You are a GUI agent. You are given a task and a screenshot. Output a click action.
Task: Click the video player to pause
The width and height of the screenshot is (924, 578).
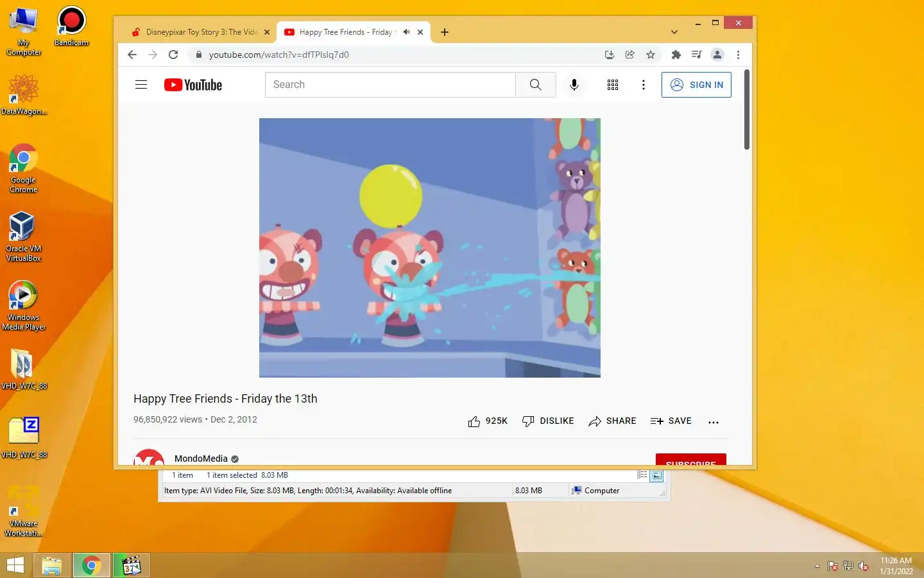pos(430,248)
